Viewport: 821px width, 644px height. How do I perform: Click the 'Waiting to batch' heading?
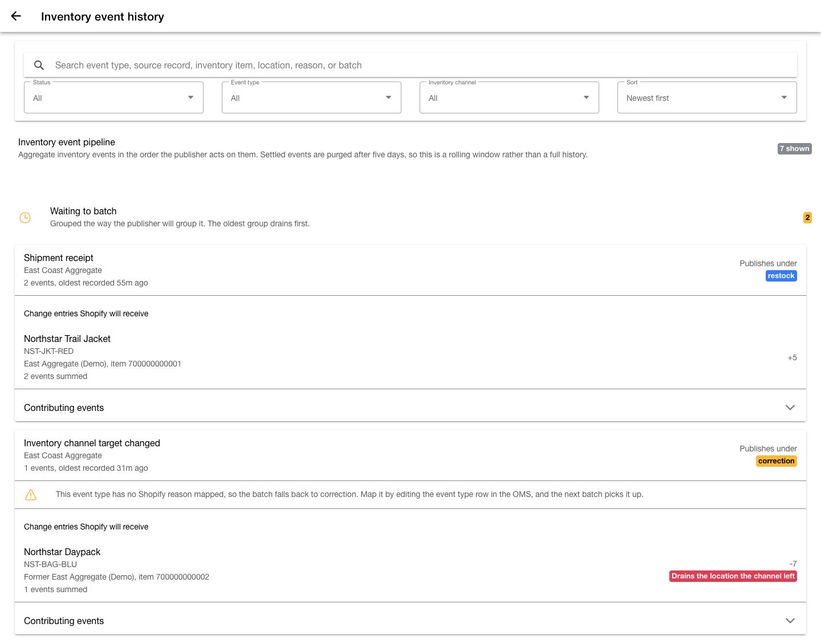[x=83, y=211]
